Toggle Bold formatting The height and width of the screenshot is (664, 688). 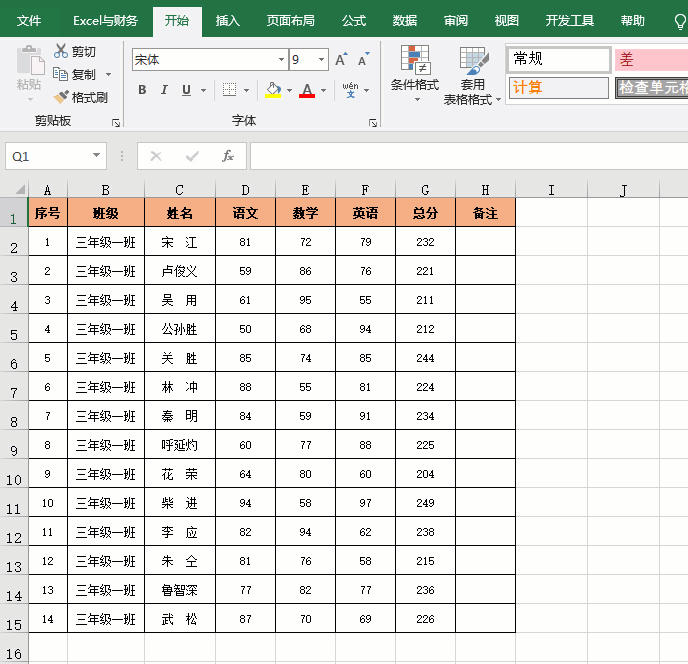pyautogui.click(x=142, y=90)
